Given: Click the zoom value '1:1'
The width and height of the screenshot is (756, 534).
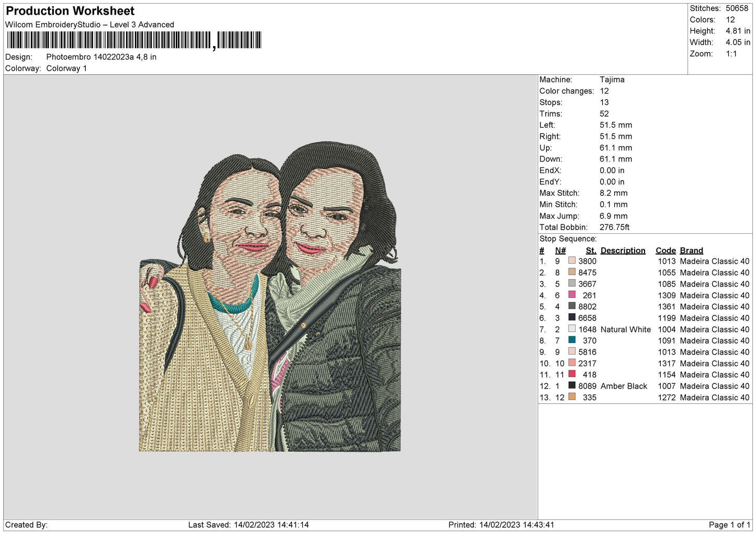Looking at the screenshot, I should (x=731, y=54).
